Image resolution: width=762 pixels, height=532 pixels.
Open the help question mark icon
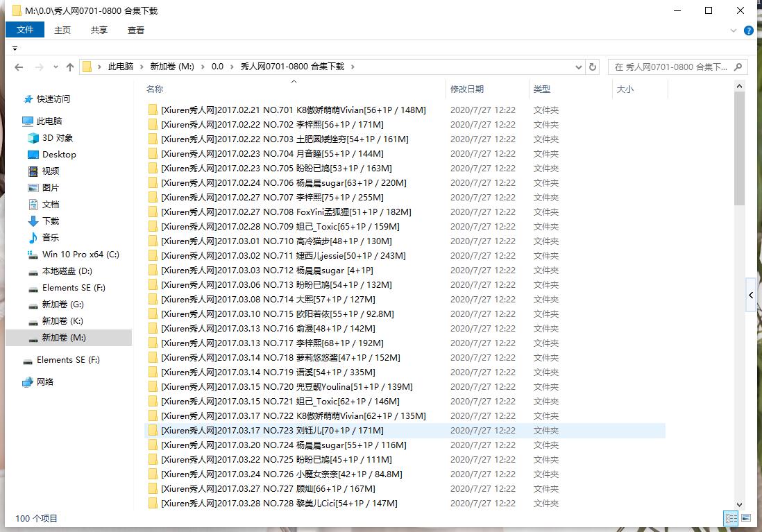[748, 31]
